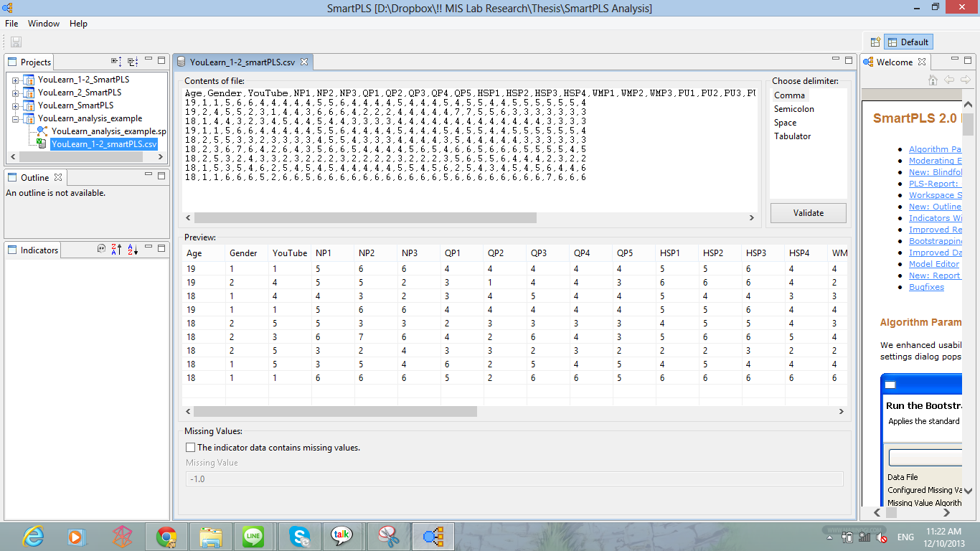Click the Save icon in the toolbar
Image resolution: width=980 pixels, height=551 pixels.
click(x=16, y=42)
